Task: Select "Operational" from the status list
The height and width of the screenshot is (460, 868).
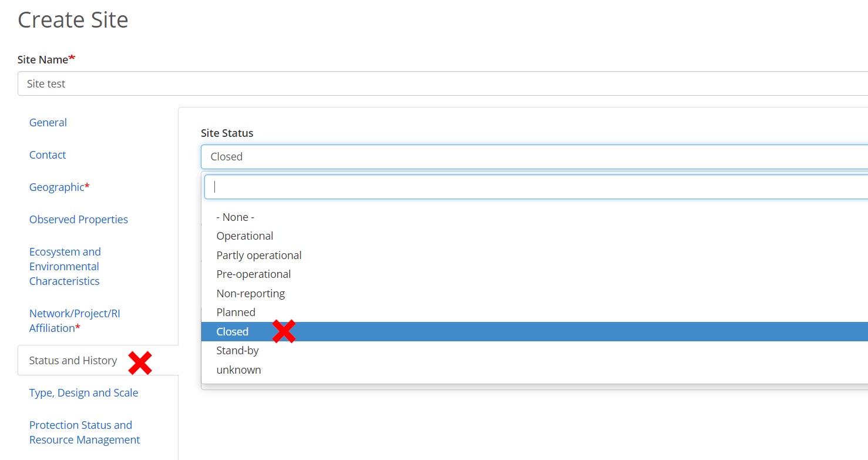Action: pos(245,236)
